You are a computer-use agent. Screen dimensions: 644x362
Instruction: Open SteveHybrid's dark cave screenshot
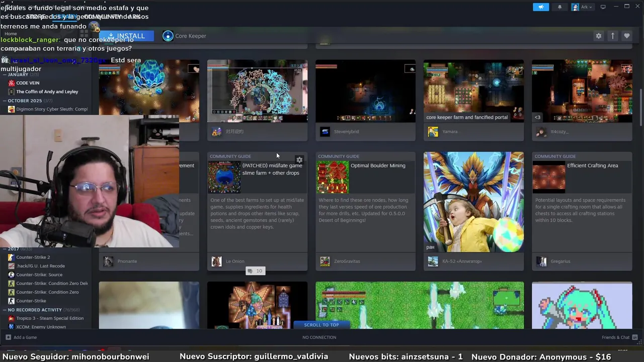pyautogui.click(x=365, y=91)
